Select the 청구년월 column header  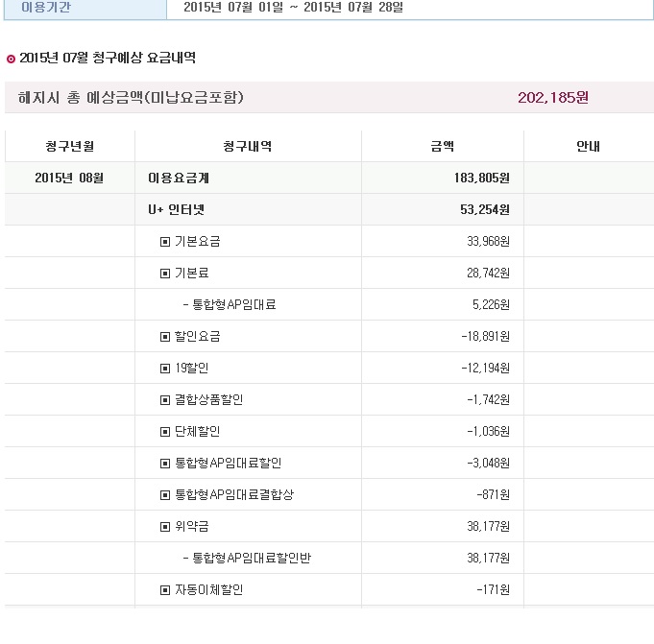coord(70,146)
